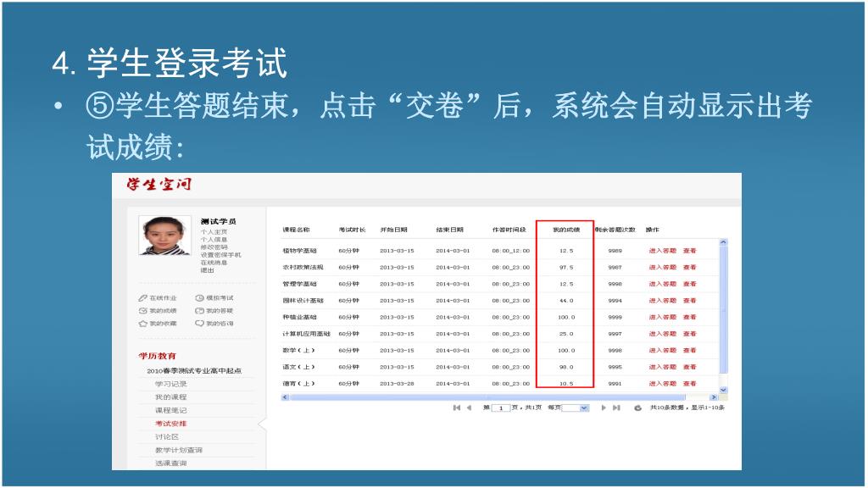
Task: Click 进入答题 for 农村政策法规
Action: (x=663, y=267)
